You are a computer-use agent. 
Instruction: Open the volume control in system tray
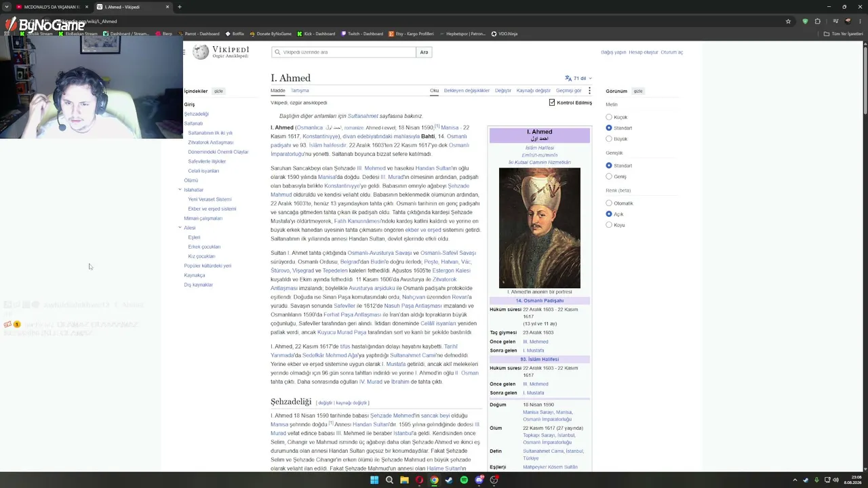pyautogui.click(x=836, y=480)
